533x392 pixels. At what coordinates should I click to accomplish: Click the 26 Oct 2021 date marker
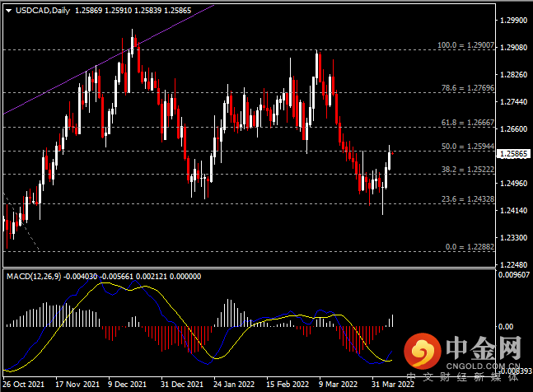(x=24, y=384)
